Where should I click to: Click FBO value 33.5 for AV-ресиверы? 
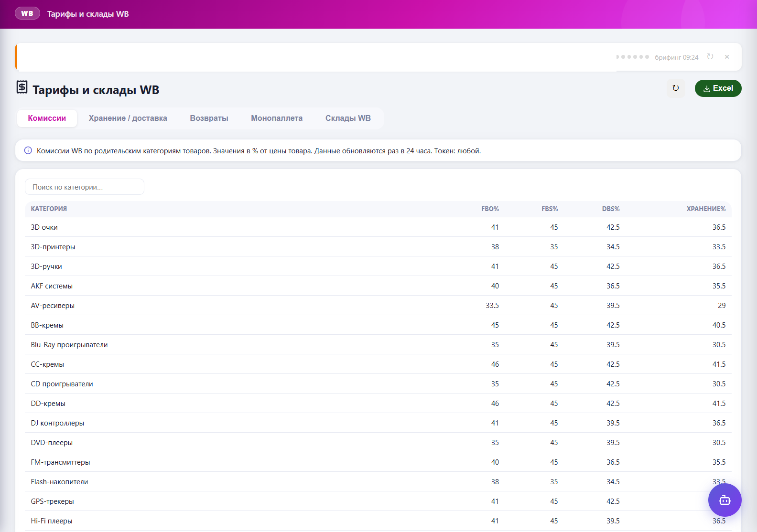(x=492, y=306)
